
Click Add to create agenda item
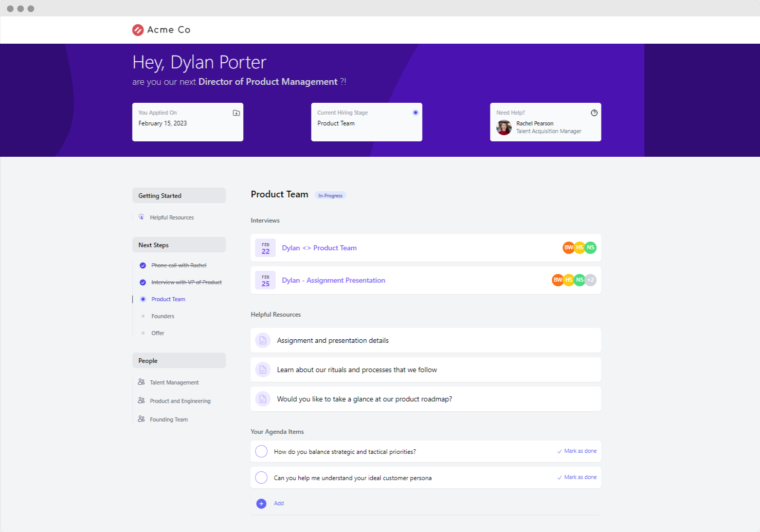(x=279, y=503)
